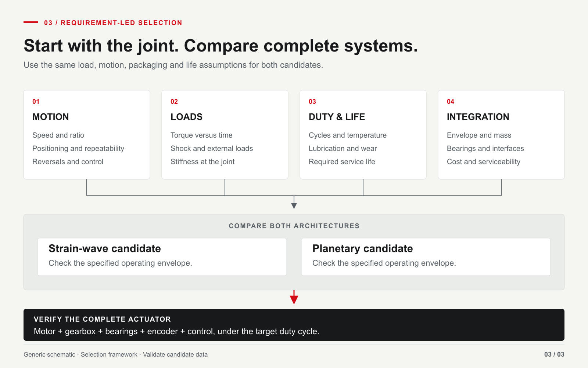Click the 'COMPARE BOTH ARCHITECTURES' label
Viewport: 588px width, 368px height.
(x=294, y=226)
